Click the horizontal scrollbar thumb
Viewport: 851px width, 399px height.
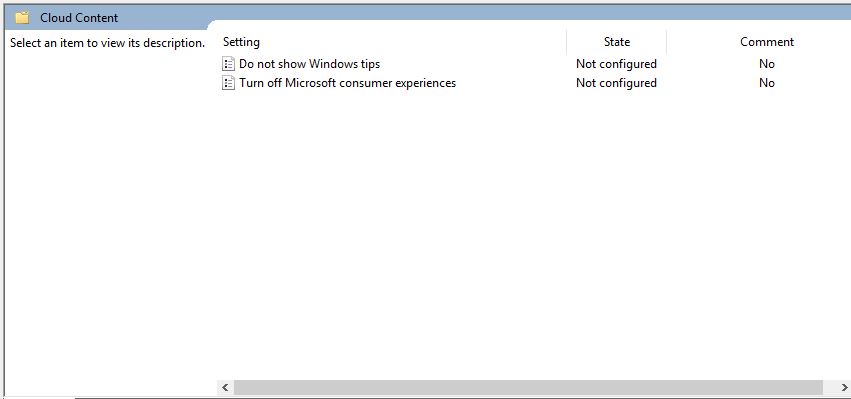528,388
